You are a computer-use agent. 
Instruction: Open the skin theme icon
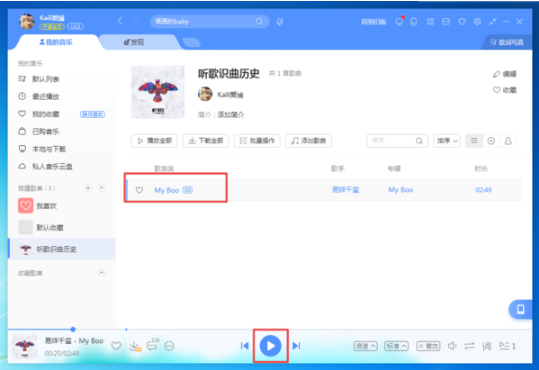point(462,22)
